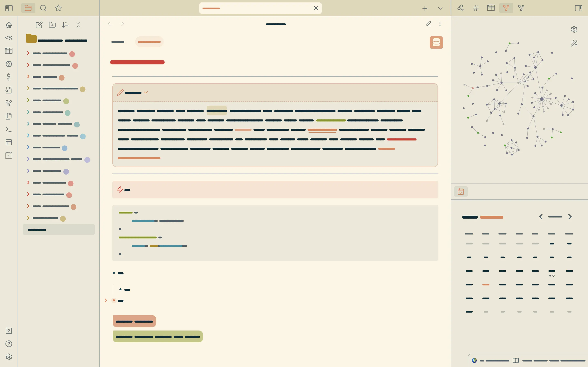Viewport: 588px width, 367px height.
Task: Open the tab list dropdown arrow
Action: (x=440, y=8)
